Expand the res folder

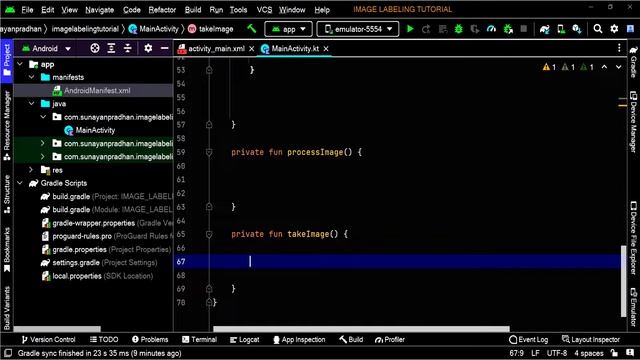(31, 170)
